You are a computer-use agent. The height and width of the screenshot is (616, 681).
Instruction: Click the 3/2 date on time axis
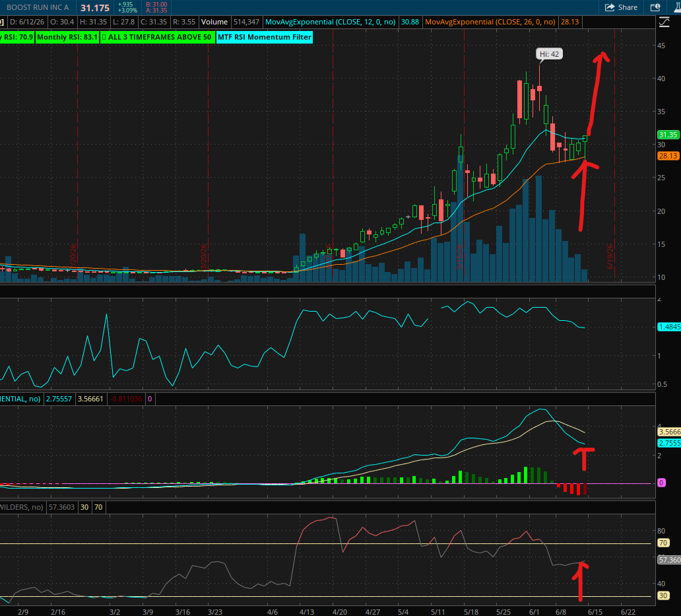115,611
